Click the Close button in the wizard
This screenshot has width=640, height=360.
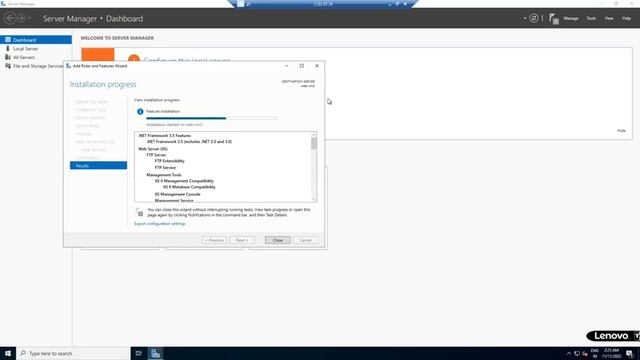(278, 240)
